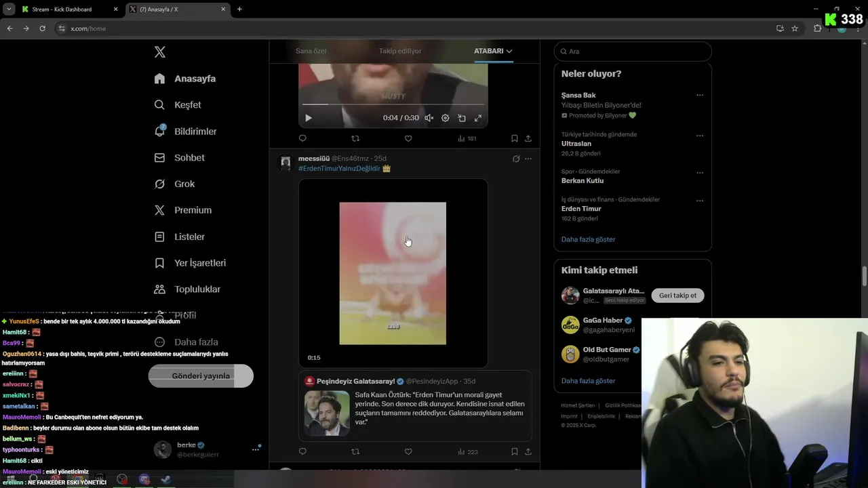Click the X logo in the sidebar
This screenshot has width=868, height=488.
coord(159,52)
